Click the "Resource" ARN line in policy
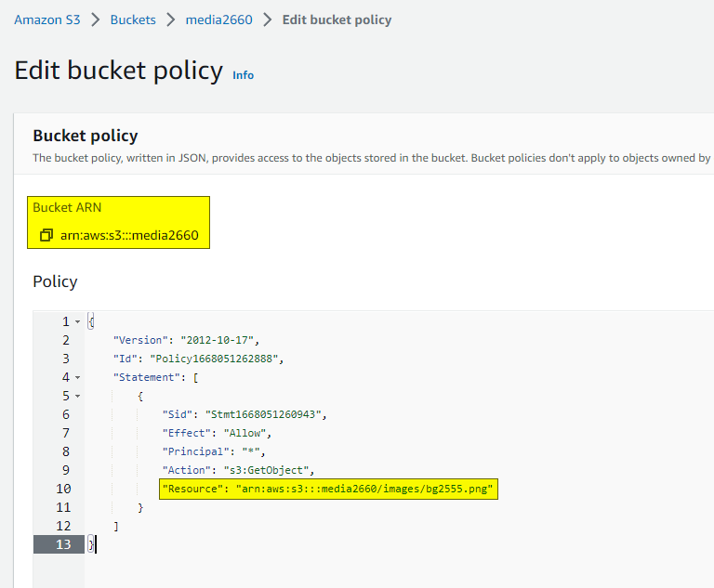Viewport: 714px width, 588px height. (328, 490)
